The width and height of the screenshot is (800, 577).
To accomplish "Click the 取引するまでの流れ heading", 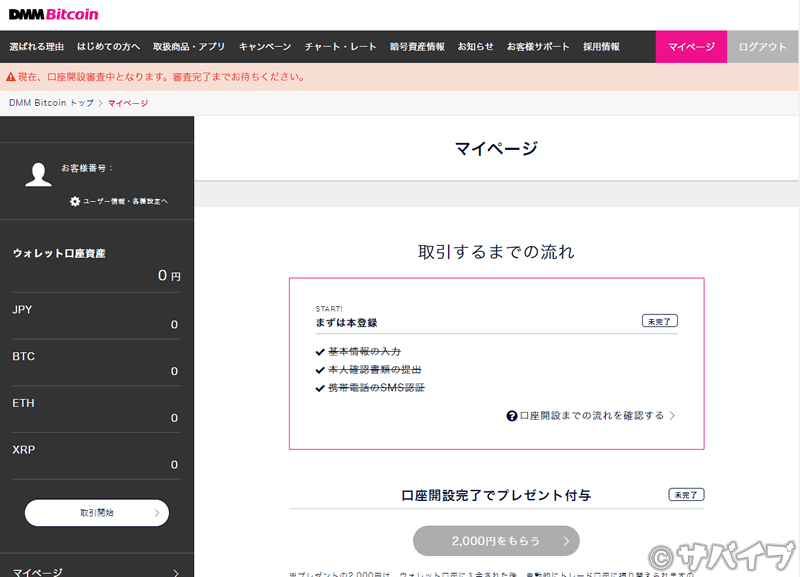I will click(x=496, y=252).
